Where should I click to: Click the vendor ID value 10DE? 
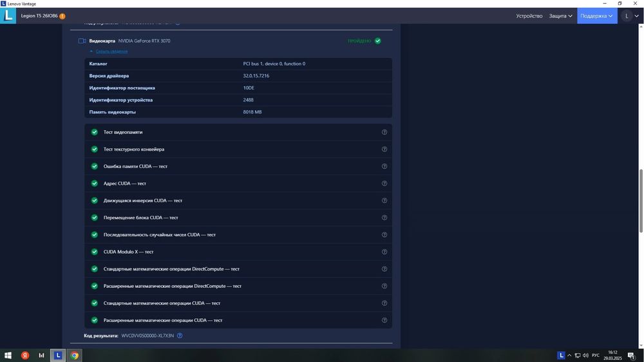pyautogui.click(x=249, y=88)
